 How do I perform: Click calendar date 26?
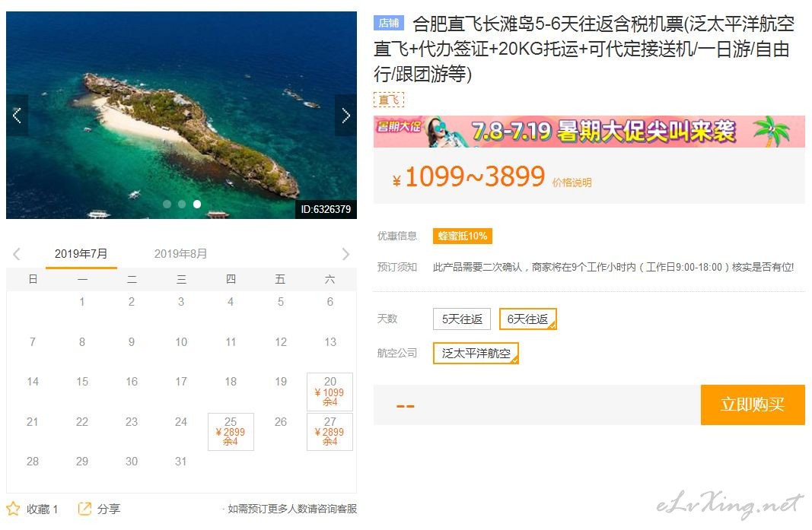tap(281, 422)
